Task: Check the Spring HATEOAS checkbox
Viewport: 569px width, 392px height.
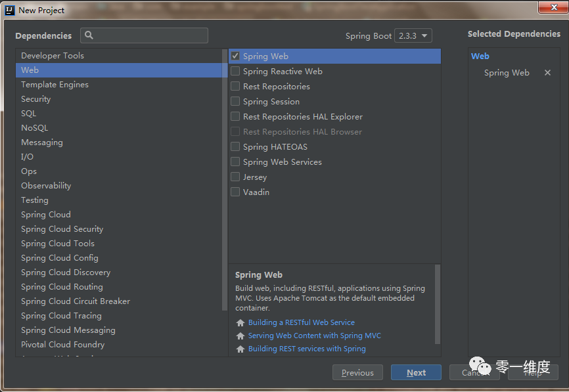Action: pos(235,146)
